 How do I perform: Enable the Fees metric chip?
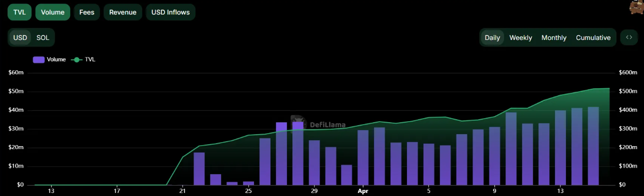(x=87, y=12)
